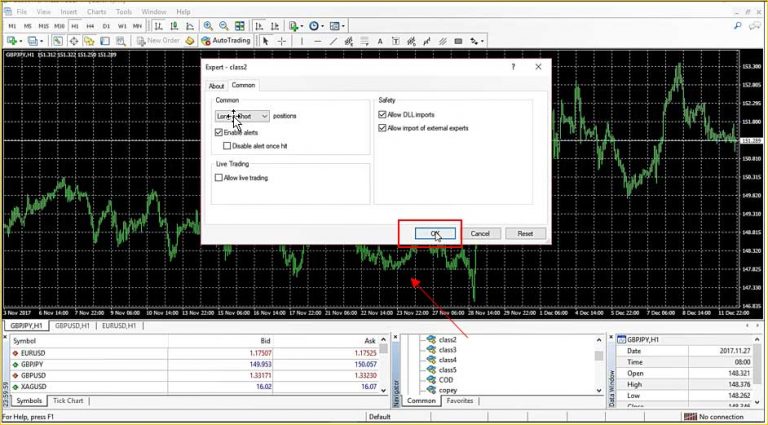Uncheck Enable alerts checkbox

[218, 132]
